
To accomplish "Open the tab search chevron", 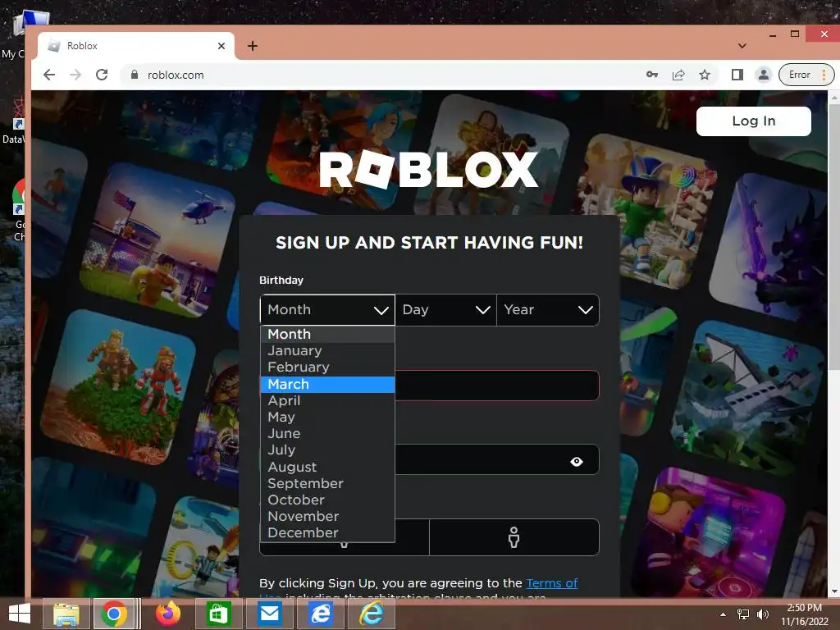I will pyautogui.click(x=742, y=46).
